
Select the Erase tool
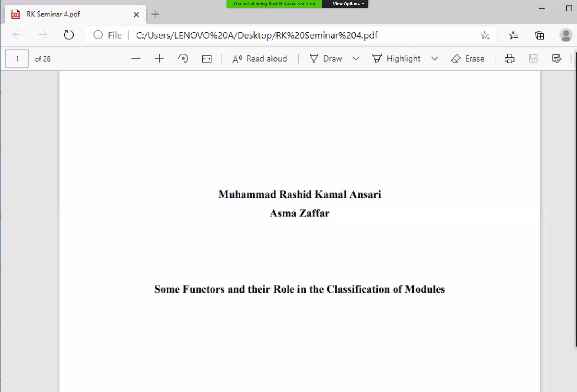(467, 59)
